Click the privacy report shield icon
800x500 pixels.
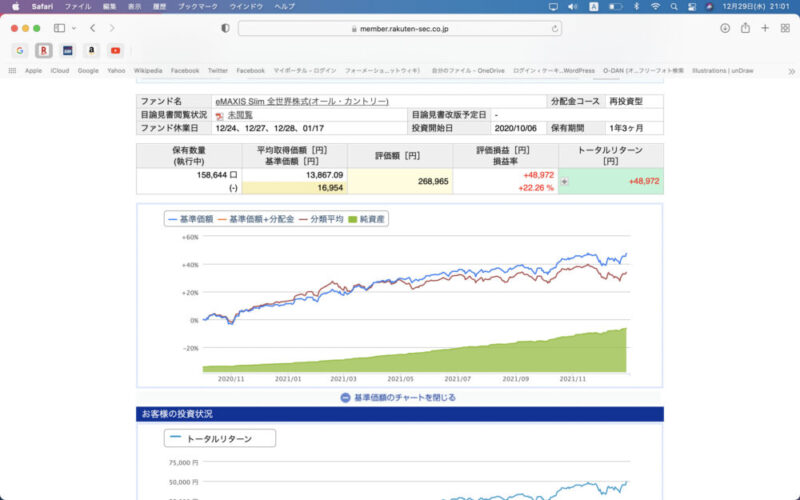[x=225, y=28]
